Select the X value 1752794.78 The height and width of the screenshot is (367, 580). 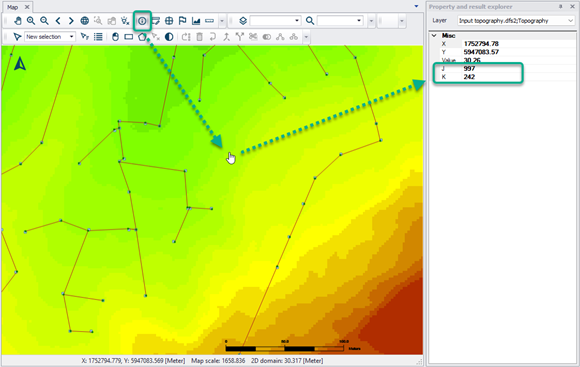pyautogui.click(x=481, y=44)
